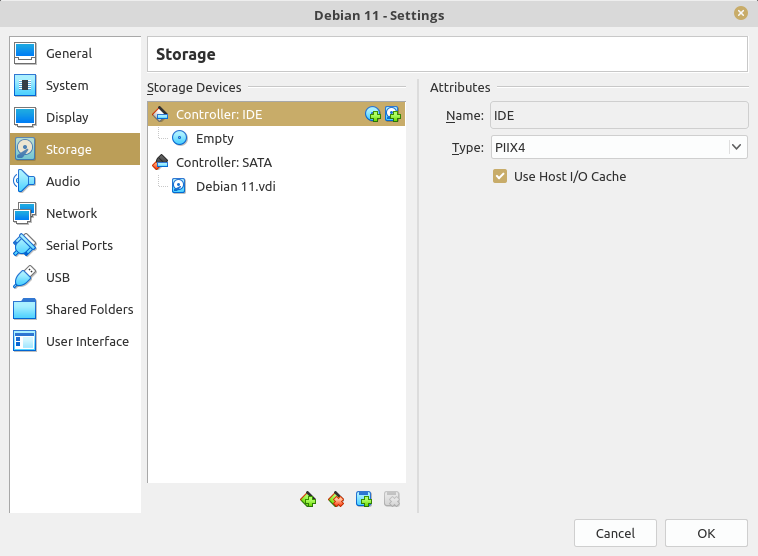
Task: Remove the selected storage controller
Action: [x=336, y=499]
